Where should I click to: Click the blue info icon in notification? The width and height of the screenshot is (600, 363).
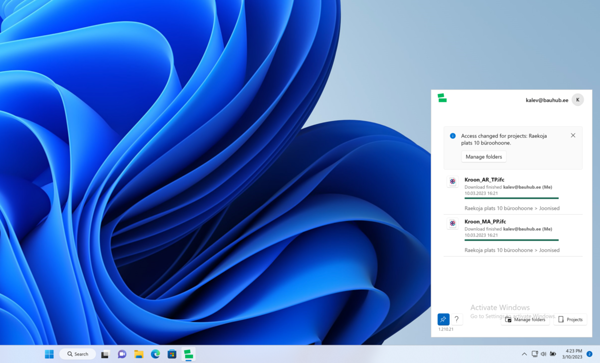tap(453, 136)
